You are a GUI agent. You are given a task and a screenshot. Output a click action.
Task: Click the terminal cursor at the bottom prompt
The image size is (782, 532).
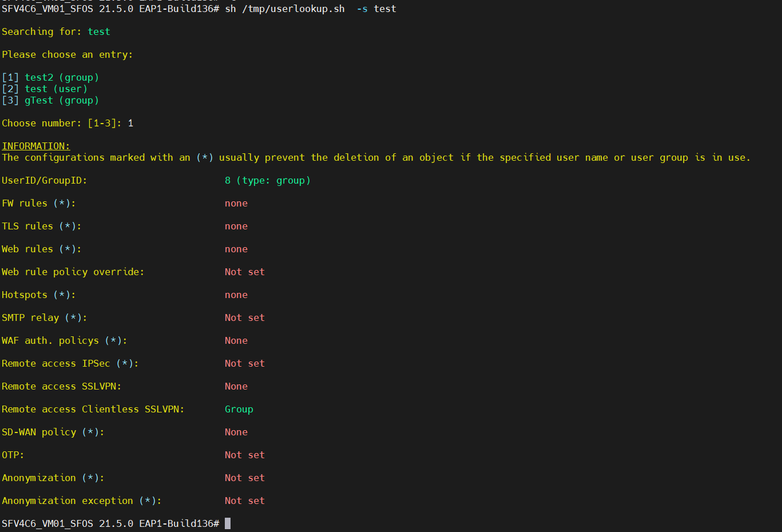pos(228,523)
